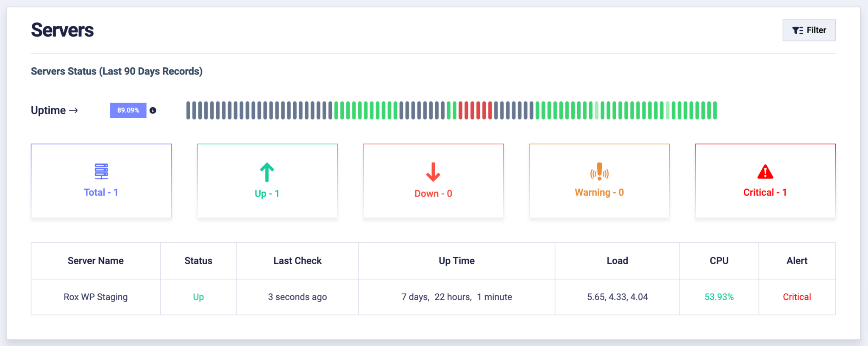Open the Rox WP Staging server
The height and width of the screenshot is (346, 868).
pyautogui.click(x=96, y=297)
